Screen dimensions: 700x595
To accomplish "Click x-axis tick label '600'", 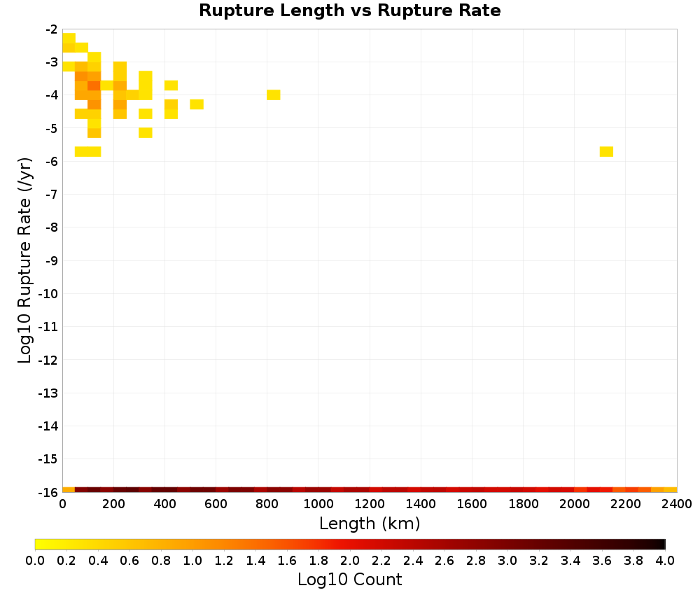I will (216, 505).
